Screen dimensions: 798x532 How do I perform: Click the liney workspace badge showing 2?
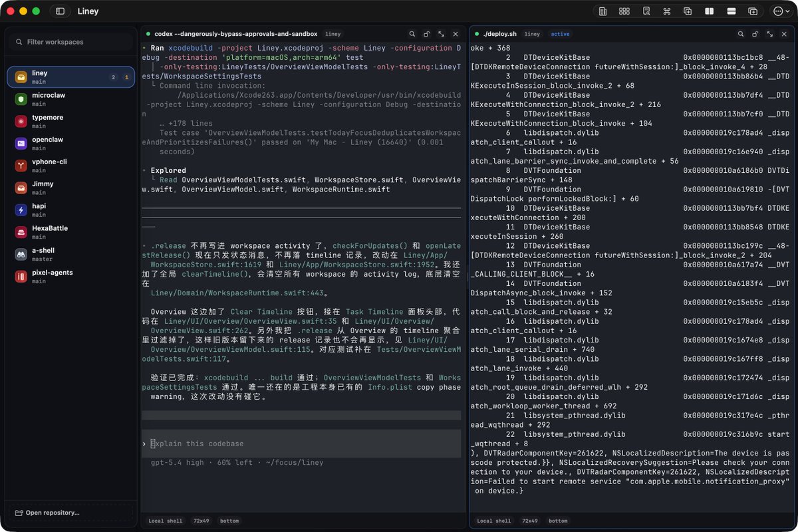tap(113, 77)
